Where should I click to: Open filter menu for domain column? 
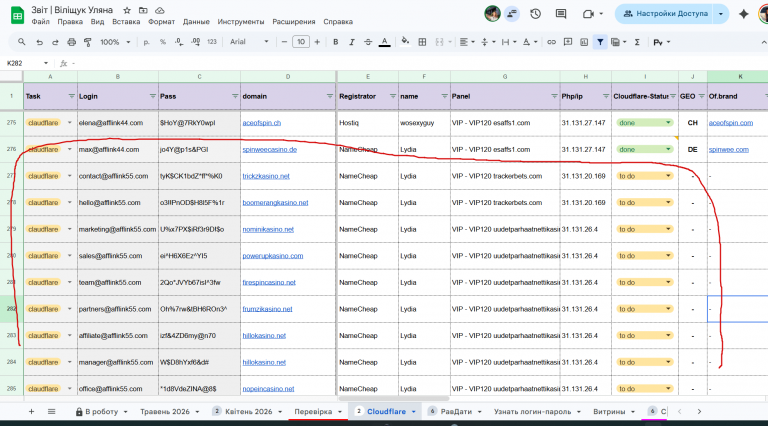330,96
